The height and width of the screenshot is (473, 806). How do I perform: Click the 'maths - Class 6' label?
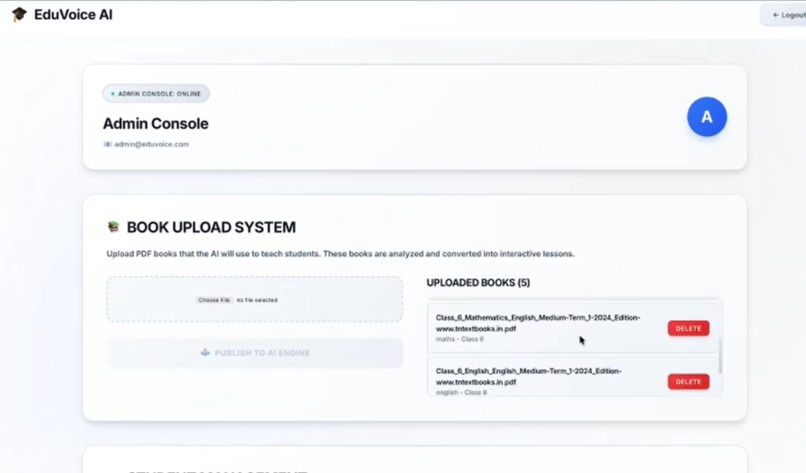click(460, 339)
